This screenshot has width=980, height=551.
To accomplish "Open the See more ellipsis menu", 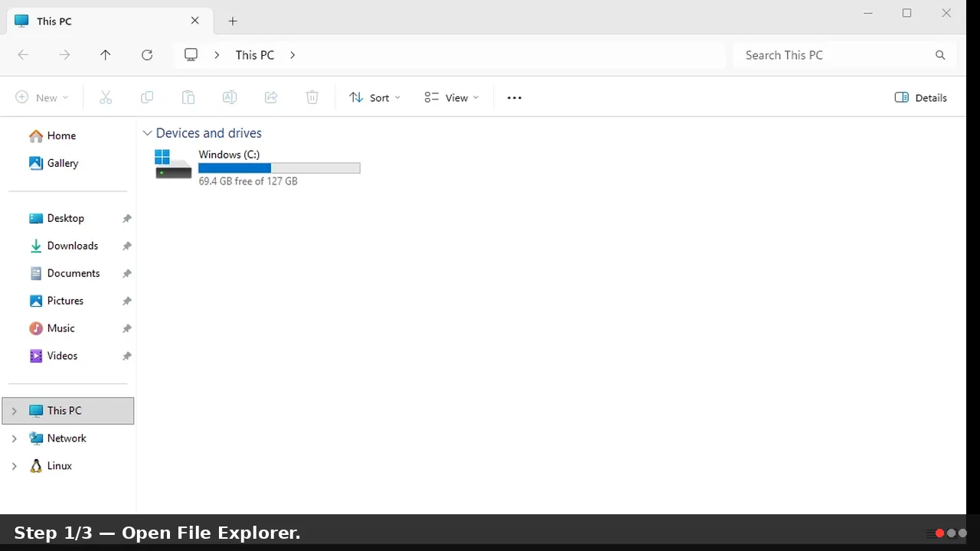I will click(514, 97).
